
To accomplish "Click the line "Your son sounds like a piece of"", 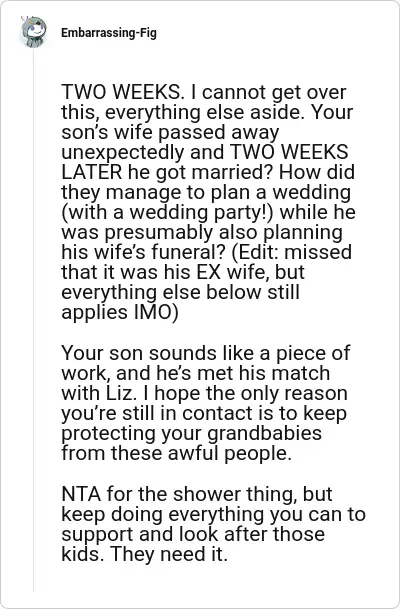I will click(206, 353).
